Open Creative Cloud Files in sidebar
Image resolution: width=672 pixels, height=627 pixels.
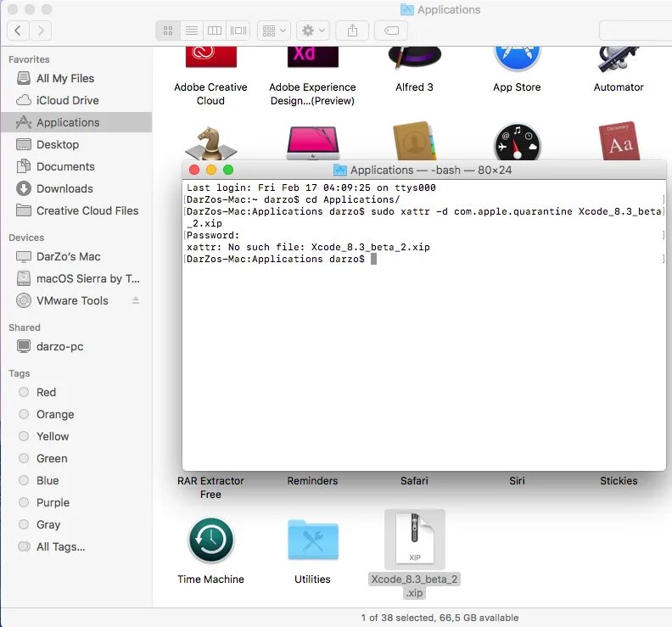pyautogui.click(x=76, y=211)
